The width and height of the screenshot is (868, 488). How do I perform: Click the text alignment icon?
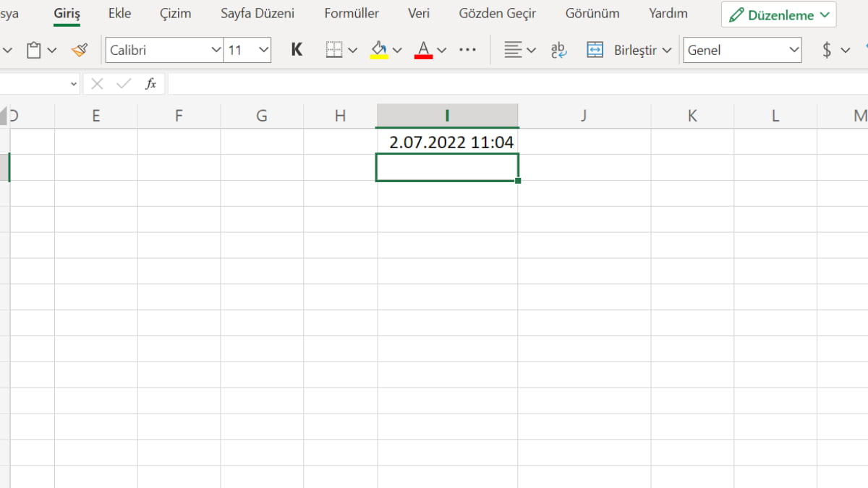513,50
